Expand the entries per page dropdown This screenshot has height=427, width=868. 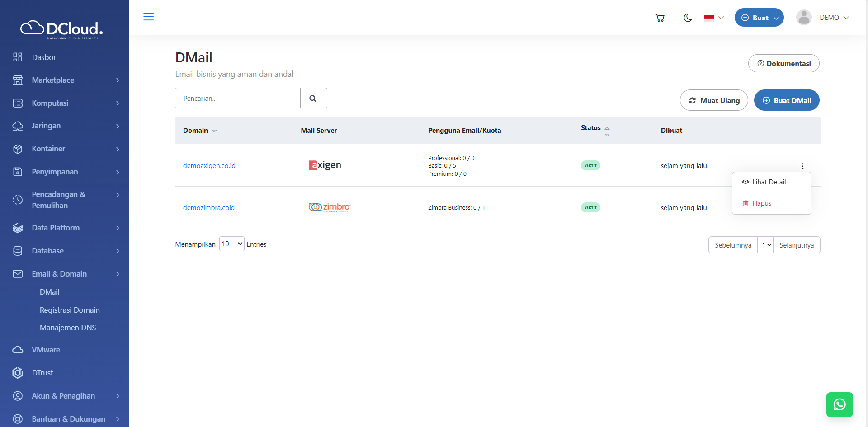coord(231,244)
